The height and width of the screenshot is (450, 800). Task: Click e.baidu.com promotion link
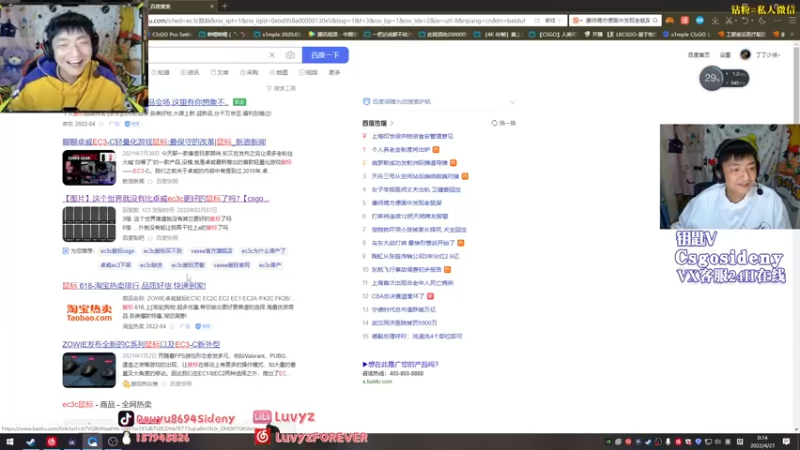(377, 381)
